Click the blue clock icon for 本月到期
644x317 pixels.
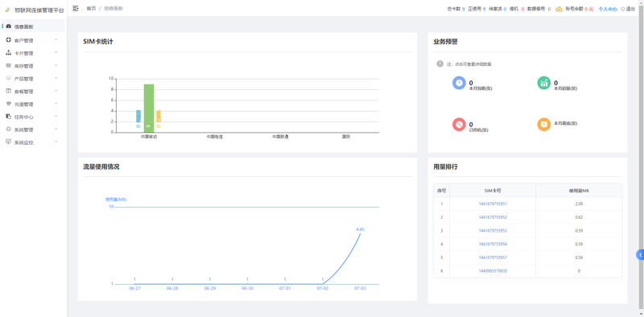click(459, 83)
